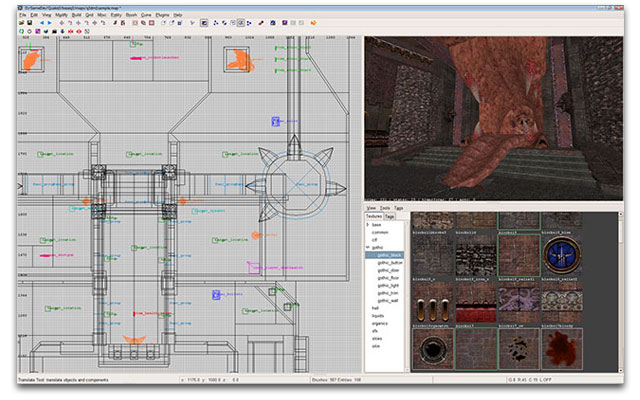This screenshot has height=400, width=640.
Task: Select the pressed Resize manipulator tool
Action: pos(241,23)
